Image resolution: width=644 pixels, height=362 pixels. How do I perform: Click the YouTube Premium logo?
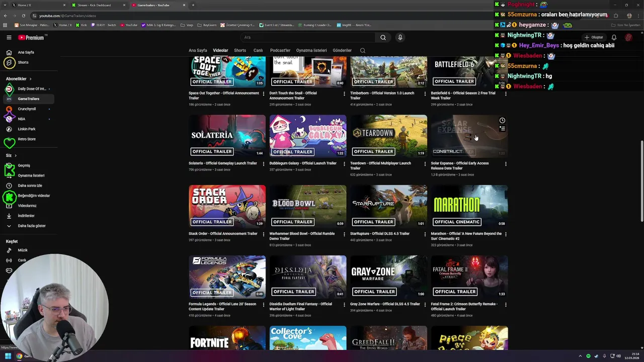click(31, 37)
